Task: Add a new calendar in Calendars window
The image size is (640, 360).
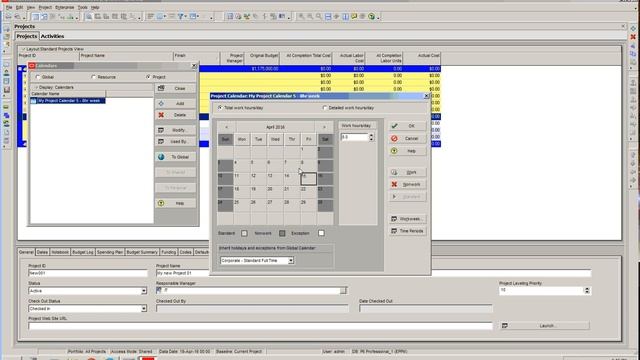Action: pyautogui.click(x=176, y=104)
